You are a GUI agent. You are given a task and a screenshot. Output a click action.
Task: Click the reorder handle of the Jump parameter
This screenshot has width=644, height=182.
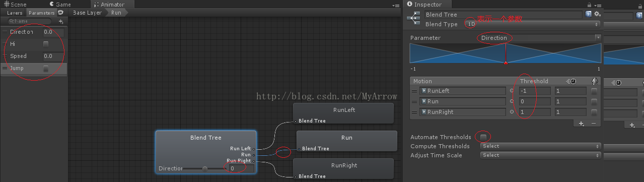5,68
